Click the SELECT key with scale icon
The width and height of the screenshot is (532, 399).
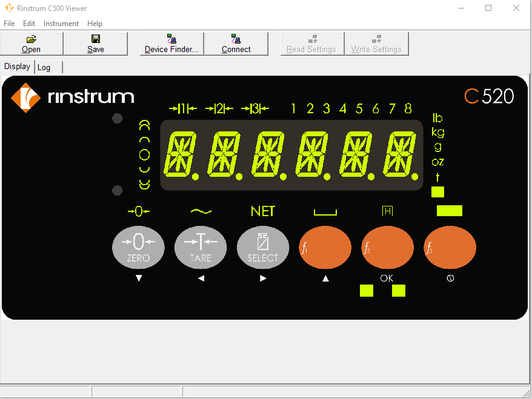click(x=263, y=248)
